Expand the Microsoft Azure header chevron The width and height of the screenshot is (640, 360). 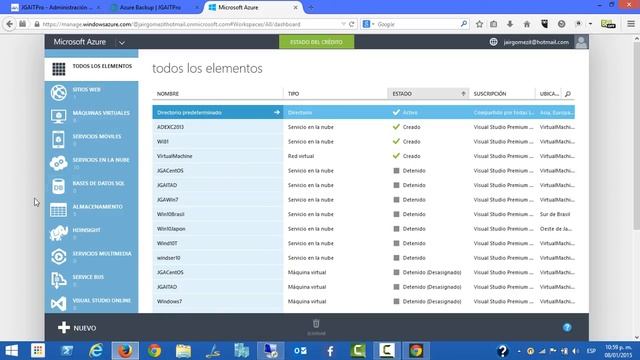[122, 42]
